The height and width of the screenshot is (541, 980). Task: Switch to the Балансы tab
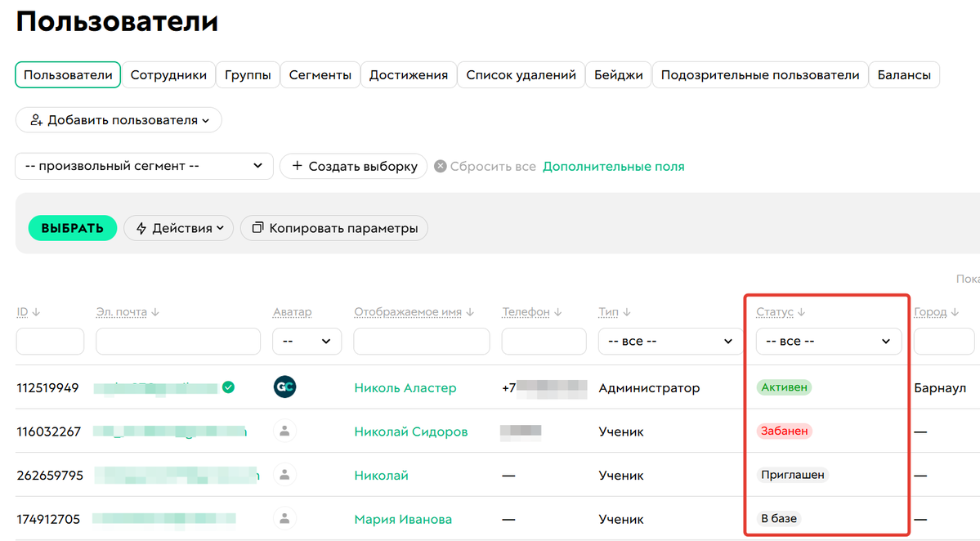click(904, 74)
